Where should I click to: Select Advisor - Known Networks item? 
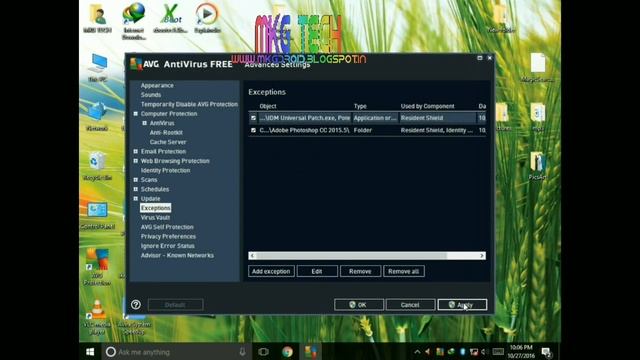(x=177, y=255)
